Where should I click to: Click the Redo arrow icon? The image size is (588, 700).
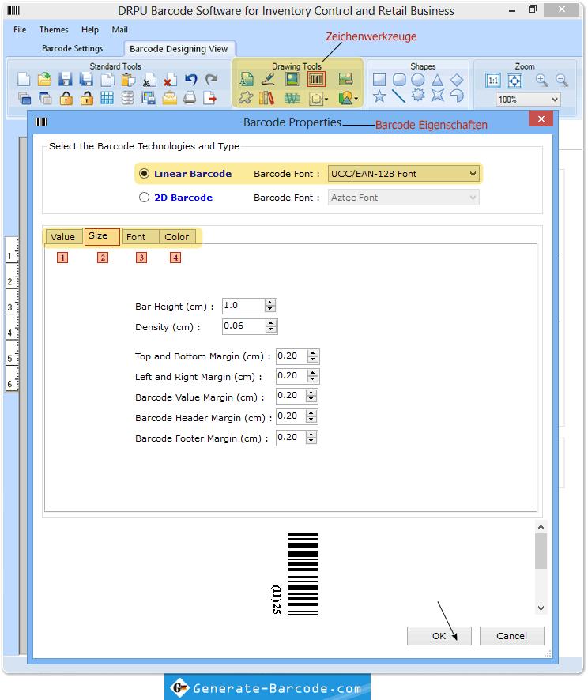(211, 80)
